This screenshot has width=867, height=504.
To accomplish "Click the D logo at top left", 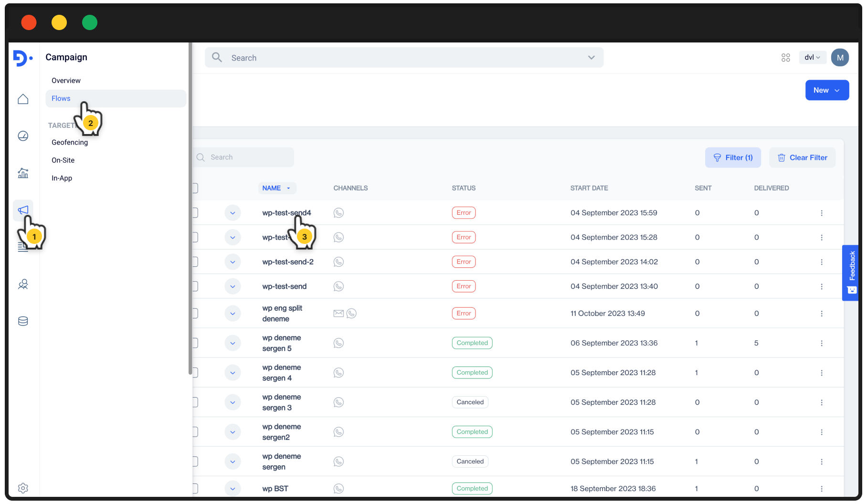I will pyautogui.click(x=22, y=58).
